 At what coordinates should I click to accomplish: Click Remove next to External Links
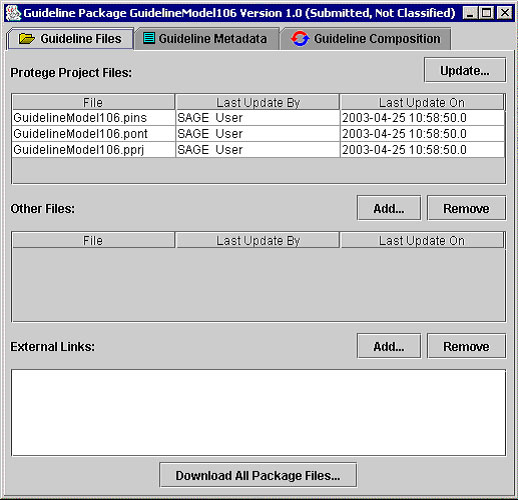tap(466, 346)
